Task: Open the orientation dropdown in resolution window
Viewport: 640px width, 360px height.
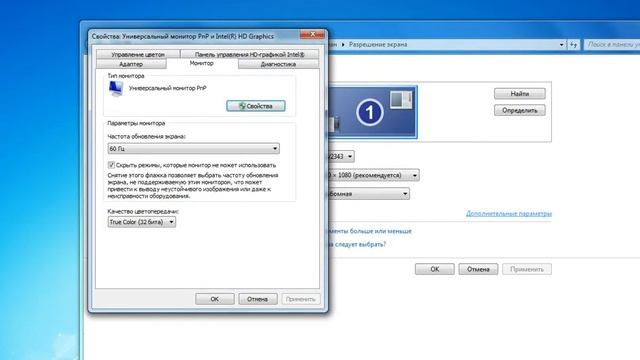Action: [369, 194]
